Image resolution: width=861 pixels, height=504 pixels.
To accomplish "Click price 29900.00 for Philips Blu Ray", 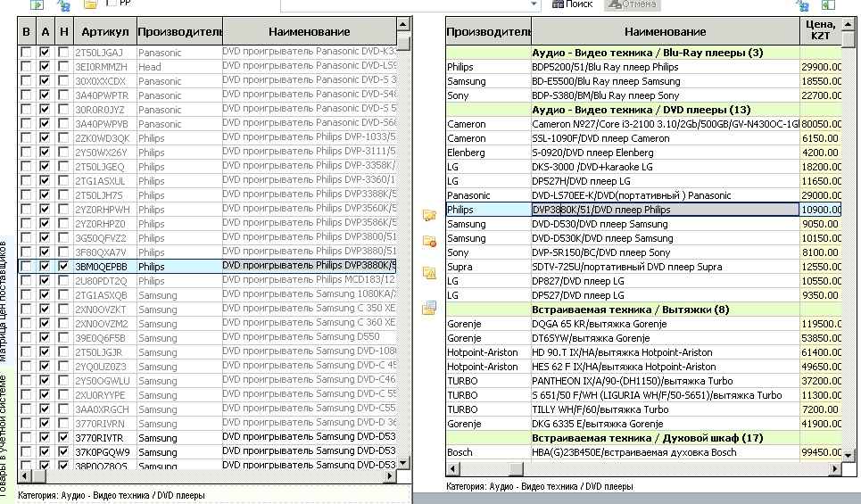I will (820, 67).
